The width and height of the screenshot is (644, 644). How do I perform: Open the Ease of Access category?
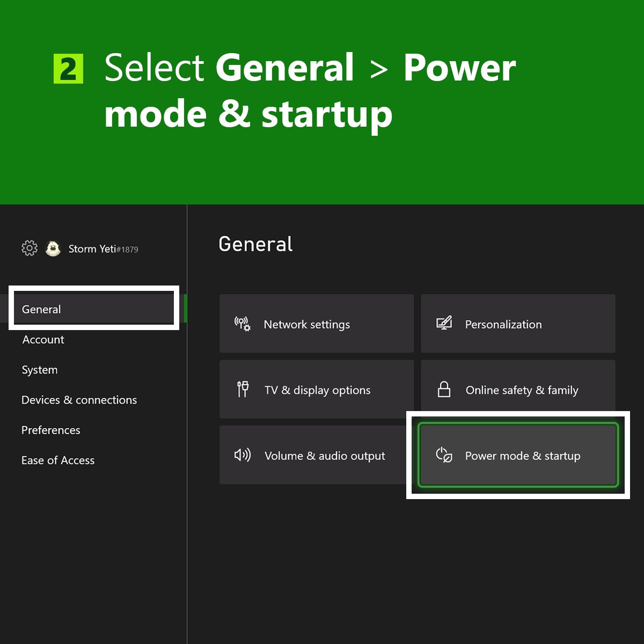click(x=58, y=460)
